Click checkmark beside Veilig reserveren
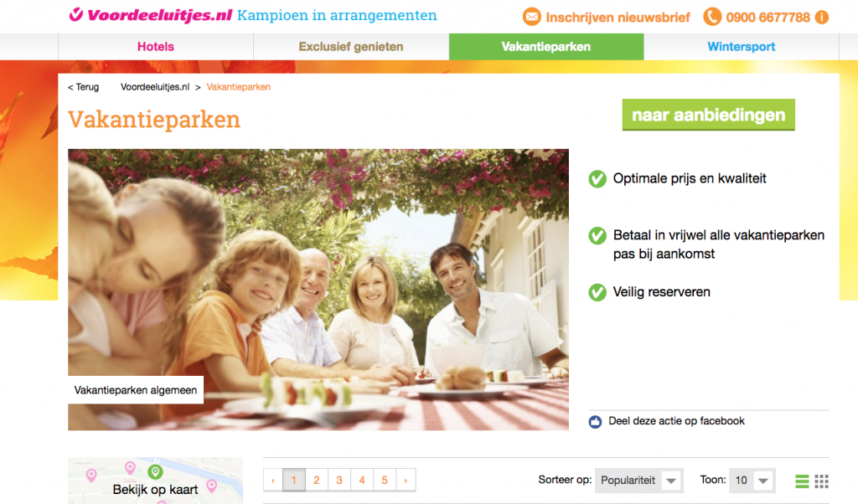 pos(597,292)
